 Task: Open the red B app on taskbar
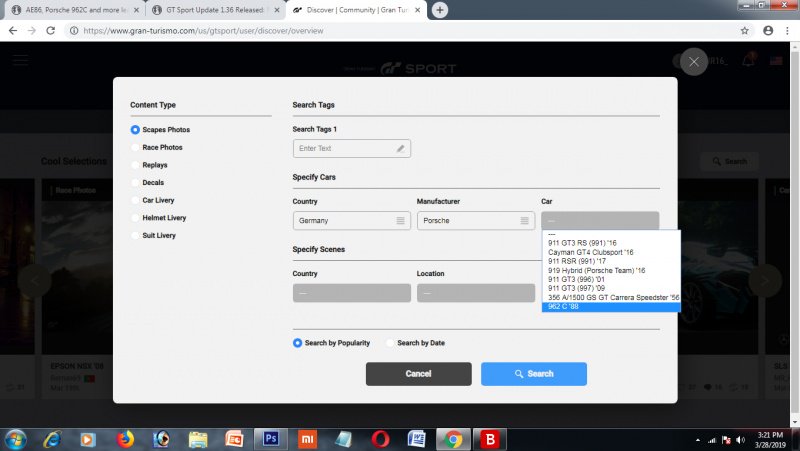[490, 439]
